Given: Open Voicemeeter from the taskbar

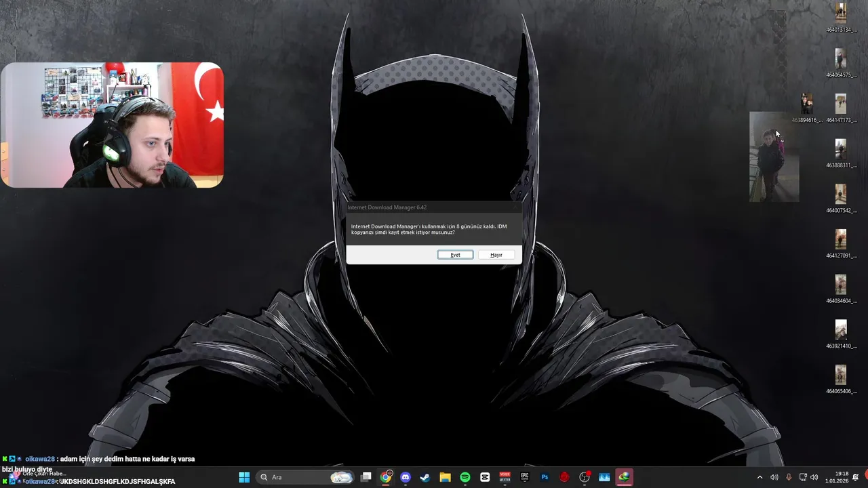Looking at the screenshot, I should click(505, 477).
